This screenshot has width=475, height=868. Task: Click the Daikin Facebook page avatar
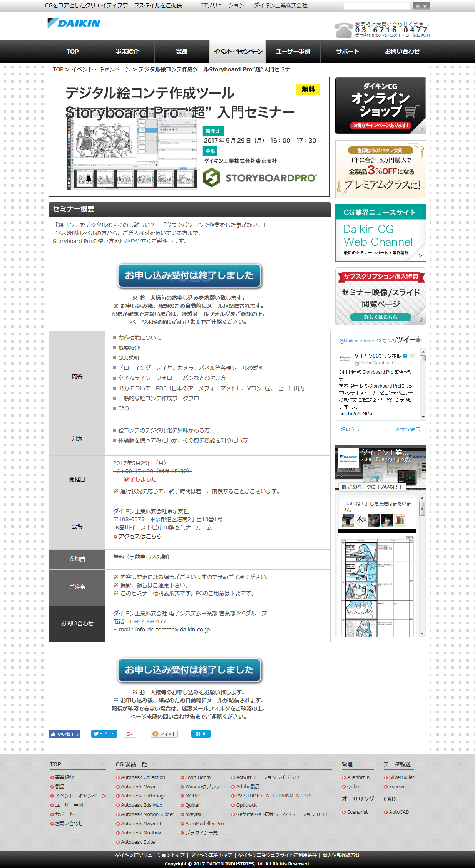[348, 458]
